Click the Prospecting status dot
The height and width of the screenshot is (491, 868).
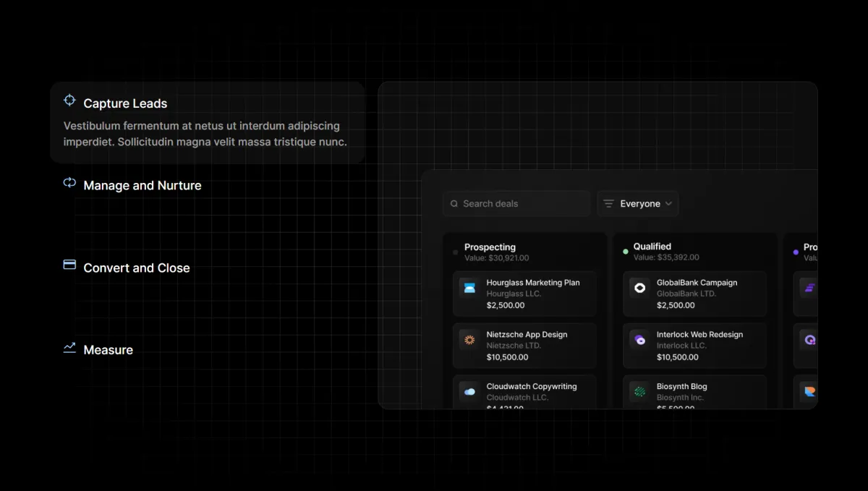(x=456, y=252)
